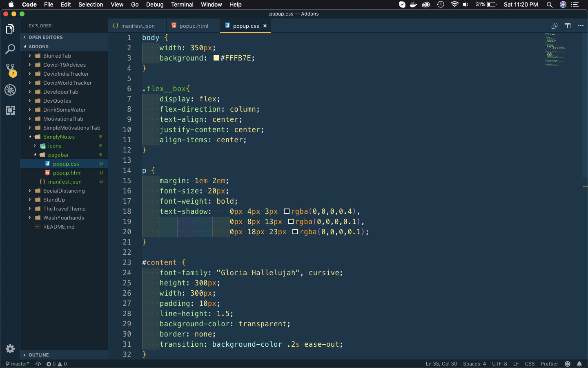Open the Apple menu

tap(11, 4)
